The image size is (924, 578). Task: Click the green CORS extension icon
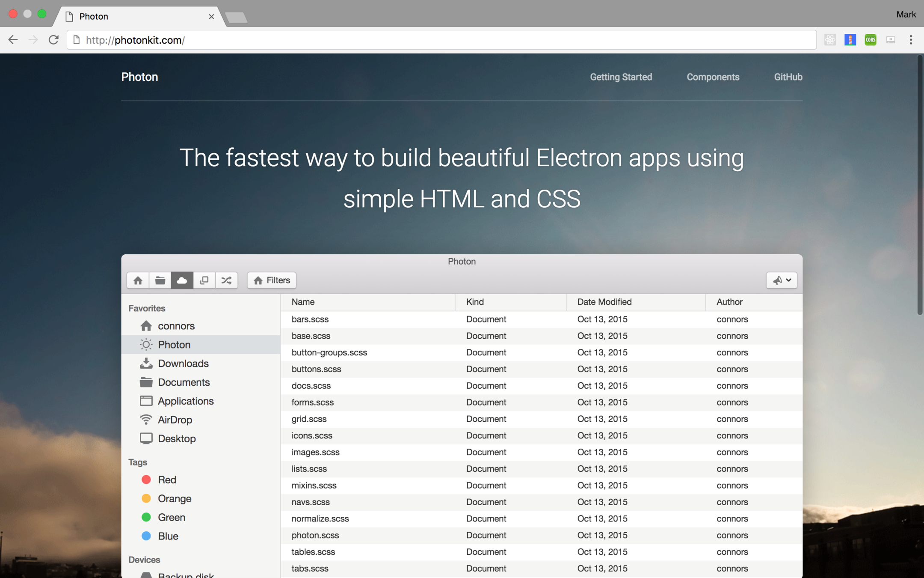point(870,40)
